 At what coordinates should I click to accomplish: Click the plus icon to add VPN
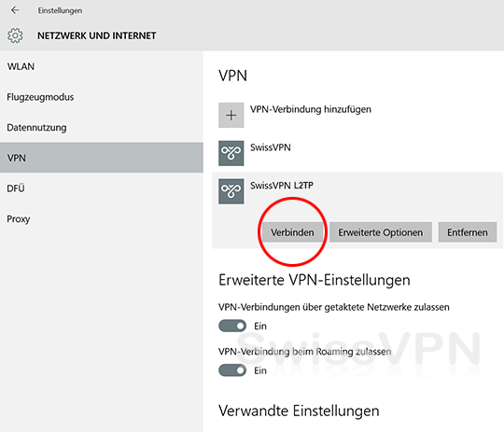(231, 115)
